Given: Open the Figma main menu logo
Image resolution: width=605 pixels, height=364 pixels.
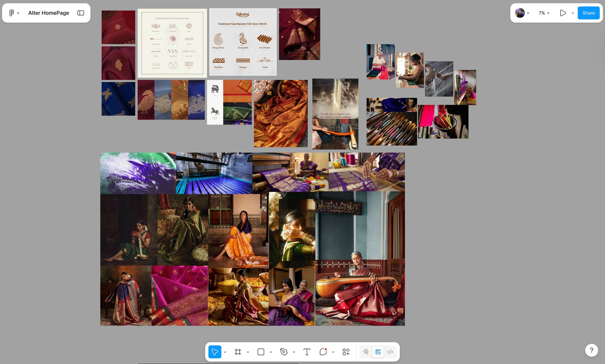Looking at the screenshot, I should (x=11, y=13).
